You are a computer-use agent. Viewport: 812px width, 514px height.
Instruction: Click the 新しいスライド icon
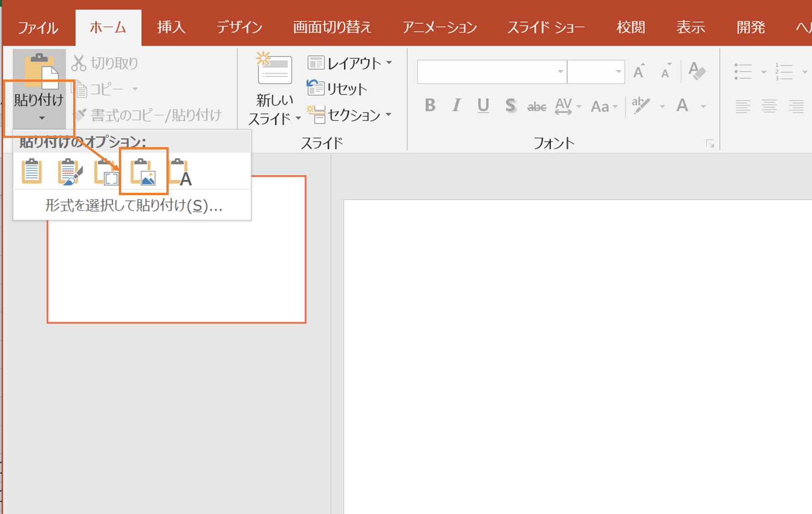coord(274,69)
